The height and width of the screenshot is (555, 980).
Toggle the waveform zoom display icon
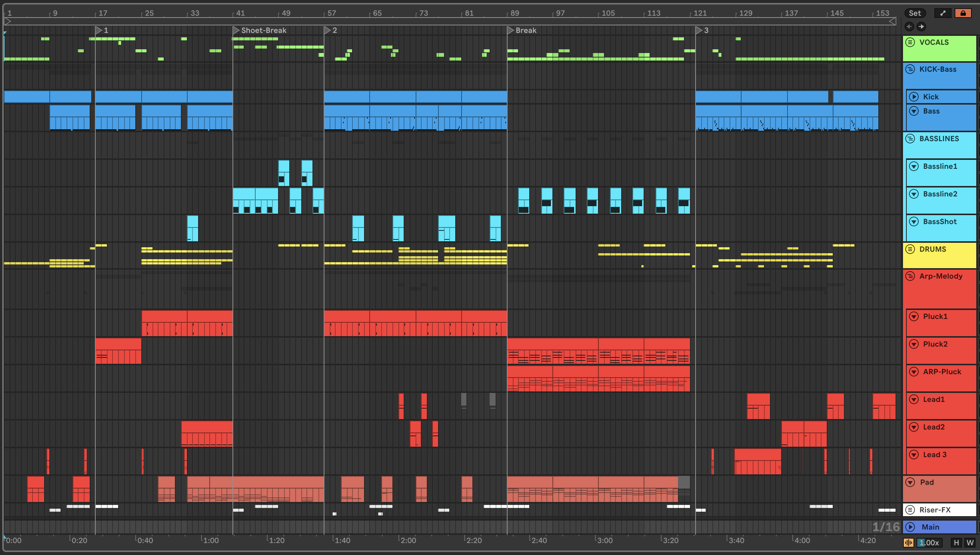pyautogui.click(x=908, y=542)
